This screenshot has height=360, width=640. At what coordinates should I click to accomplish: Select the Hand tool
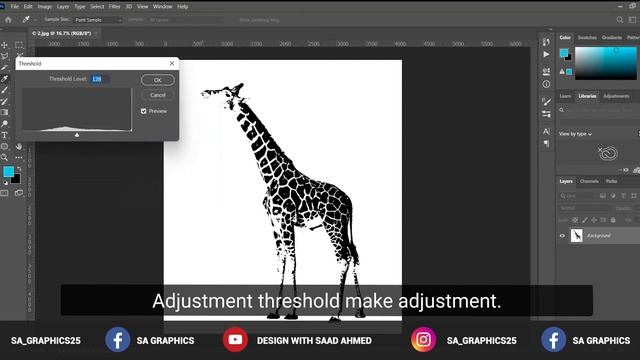(x=19, y=146)
